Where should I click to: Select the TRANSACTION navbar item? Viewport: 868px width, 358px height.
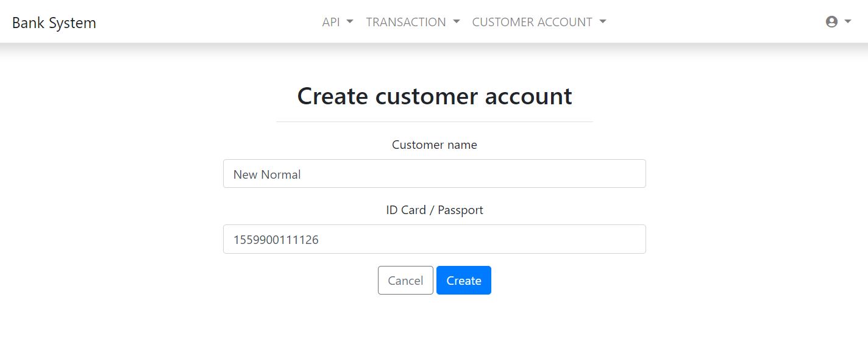[405, 21]
